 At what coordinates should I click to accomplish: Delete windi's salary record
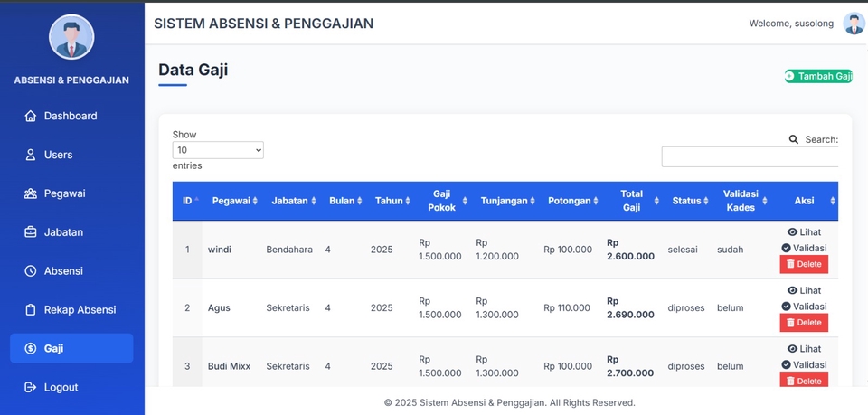click(804, 264)
